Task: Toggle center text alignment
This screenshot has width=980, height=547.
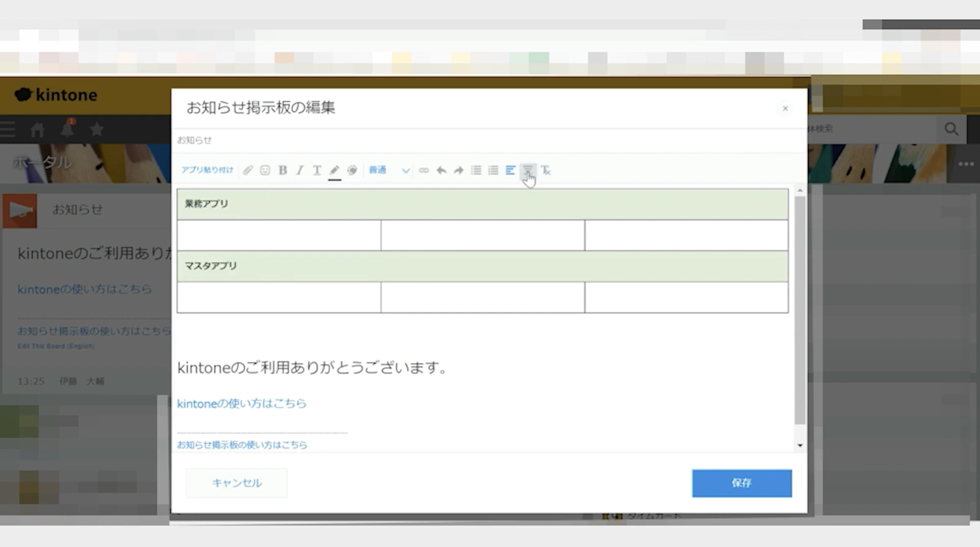Action: tap(528, 170)
